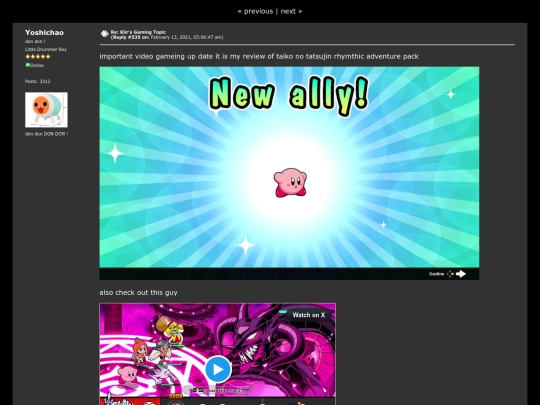Open Yoshichao's user profile
This screenshot has width=540, height=405.
(x=44, y=32)
